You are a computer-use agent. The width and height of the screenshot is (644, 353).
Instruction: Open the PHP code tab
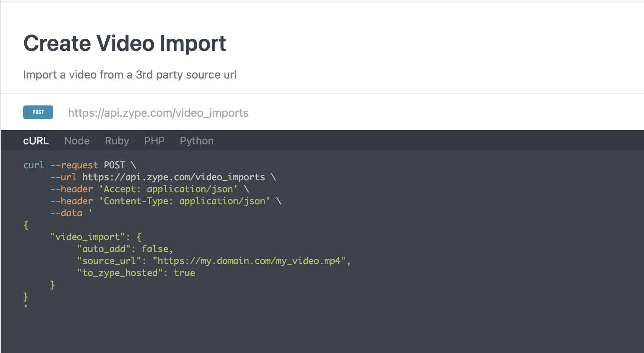[x=154, y=141]
